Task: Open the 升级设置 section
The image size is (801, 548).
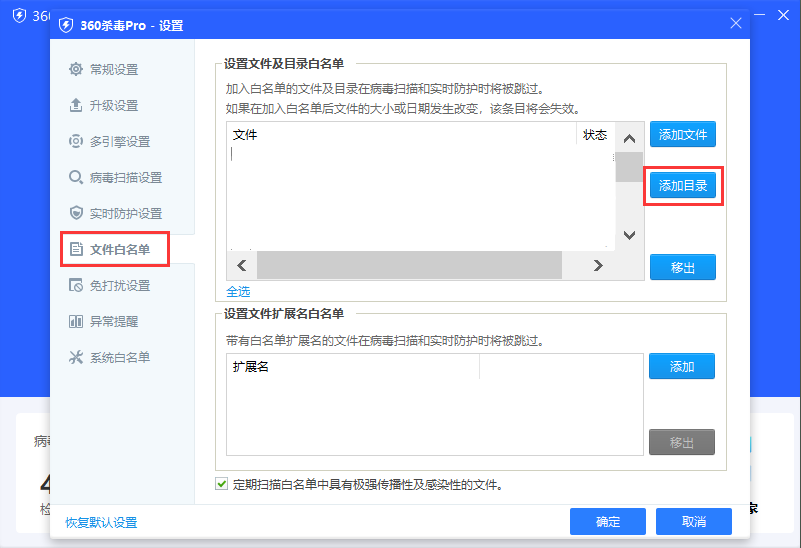Action: (x=113, y=106)
